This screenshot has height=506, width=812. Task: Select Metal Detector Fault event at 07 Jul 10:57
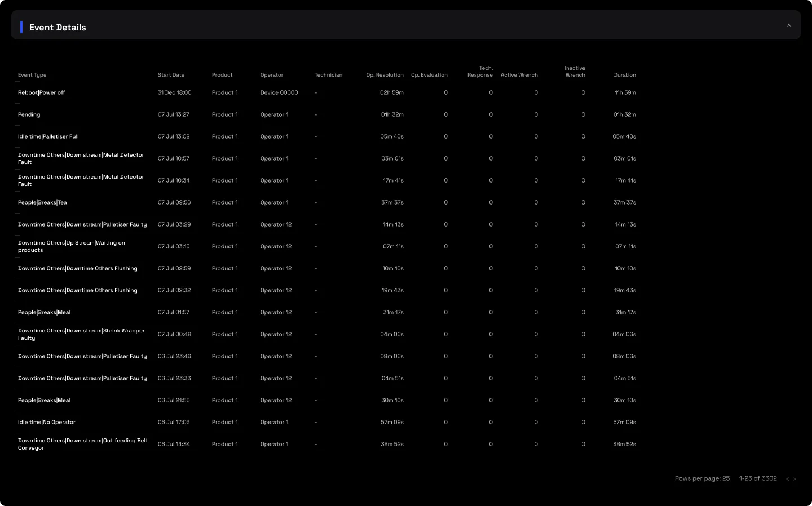click(327, 158)
